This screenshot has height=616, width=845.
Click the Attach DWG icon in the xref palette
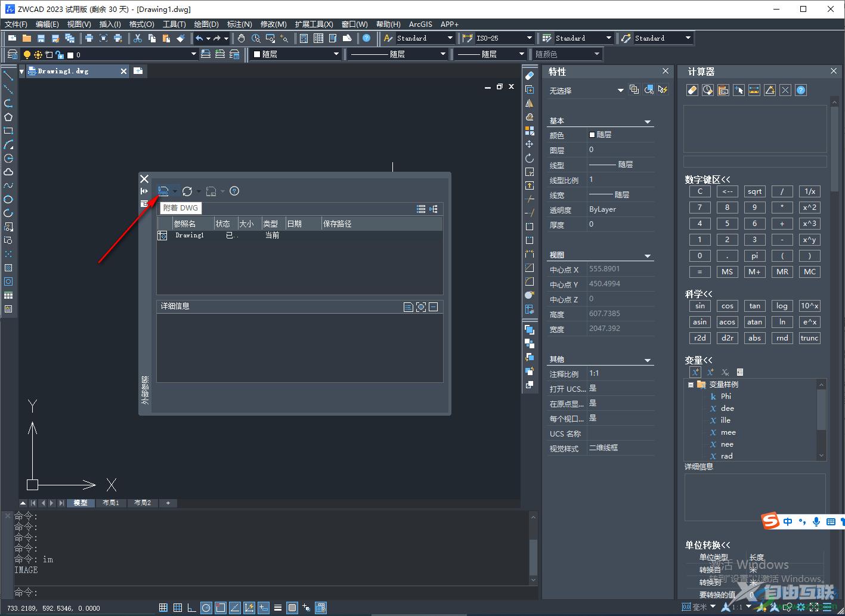tap(163, 191)
